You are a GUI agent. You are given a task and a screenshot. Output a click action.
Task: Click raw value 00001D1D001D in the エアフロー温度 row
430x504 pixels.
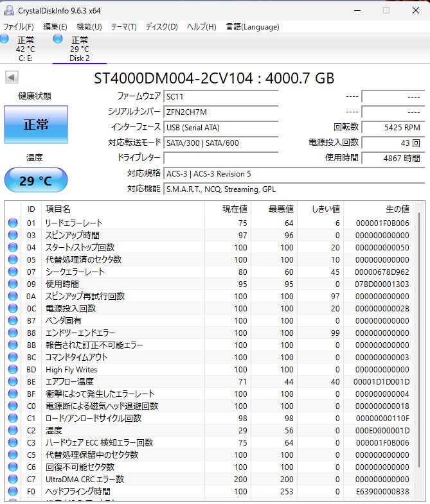(381, 381)
